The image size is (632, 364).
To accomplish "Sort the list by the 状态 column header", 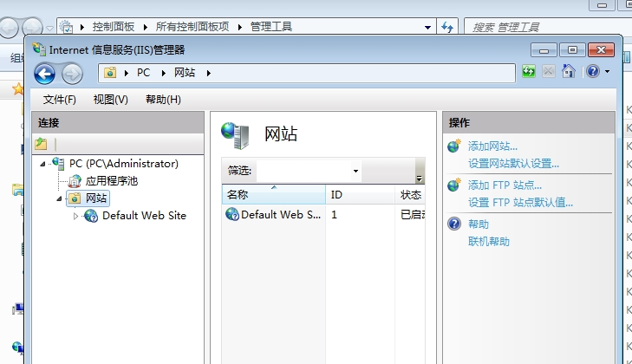I will point(410,195).
